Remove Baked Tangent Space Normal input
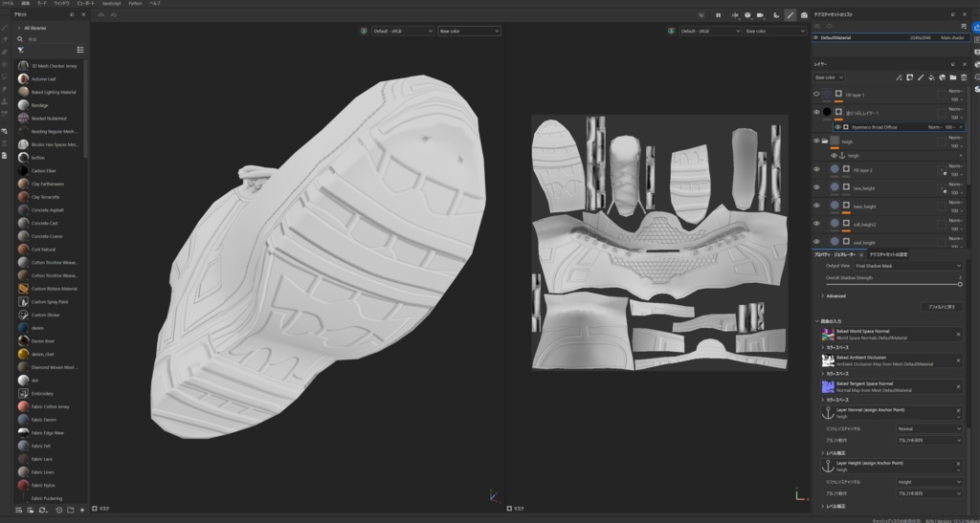980x523 pixels. [x=958, y=387]
